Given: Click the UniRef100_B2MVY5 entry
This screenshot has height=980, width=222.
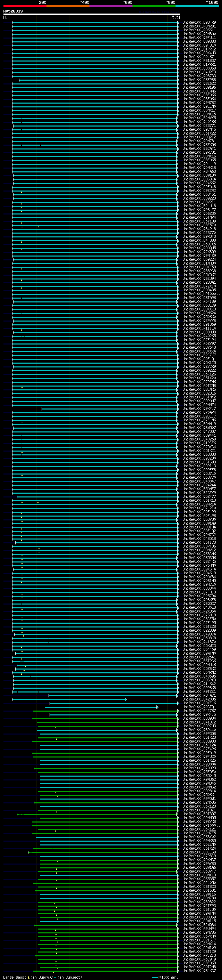Looking at the screenshot, I should pyautogui.click(x=199, y=118).
